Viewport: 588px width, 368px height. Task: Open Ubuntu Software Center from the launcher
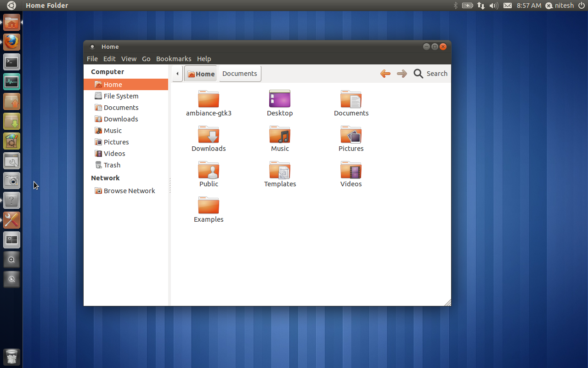[11, 141]
